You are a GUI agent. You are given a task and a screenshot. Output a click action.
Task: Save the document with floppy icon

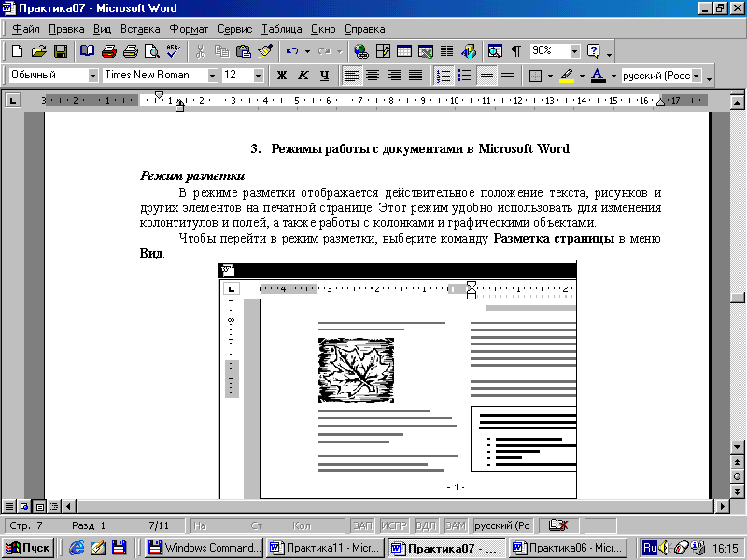click(61, 51)
